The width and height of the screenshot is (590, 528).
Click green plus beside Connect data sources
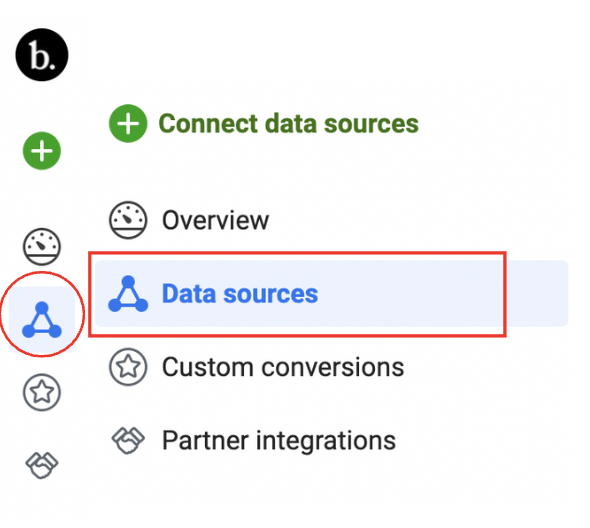128,123
